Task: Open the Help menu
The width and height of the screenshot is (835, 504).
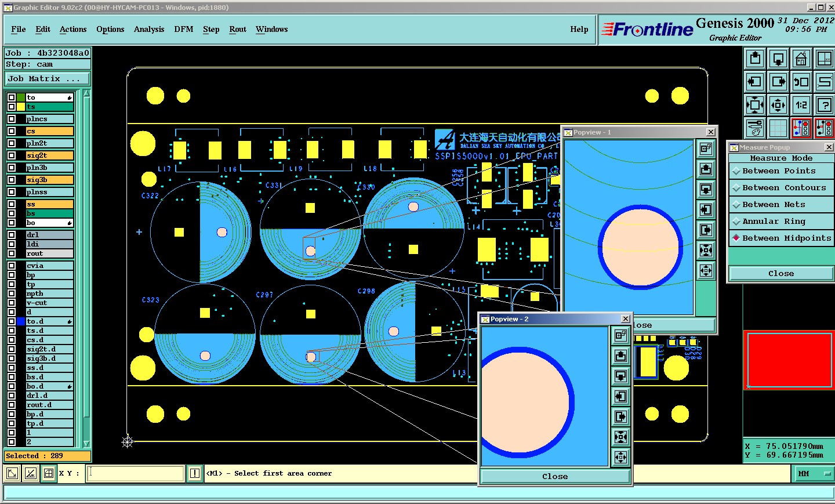Action: point(579,29)
